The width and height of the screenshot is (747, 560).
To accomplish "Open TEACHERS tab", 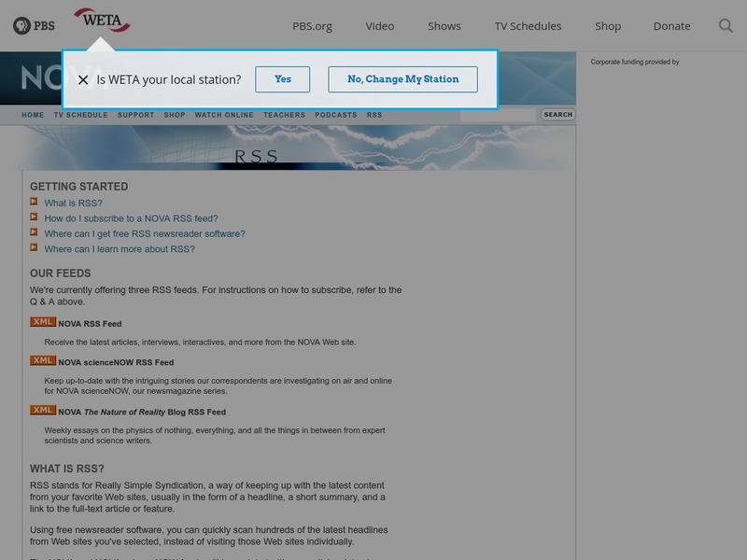I will pyautogui.click(x=285, y=115).
